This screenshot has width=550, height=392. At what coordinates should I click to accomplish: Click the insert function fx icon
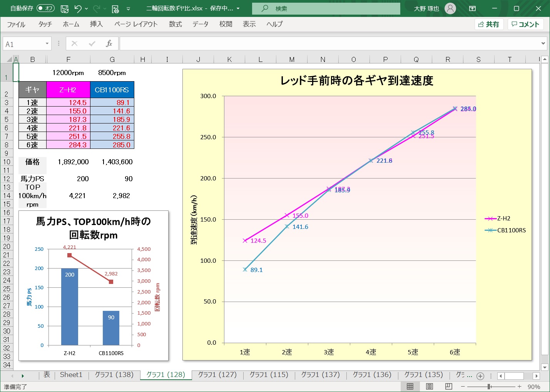pos(109,44)
